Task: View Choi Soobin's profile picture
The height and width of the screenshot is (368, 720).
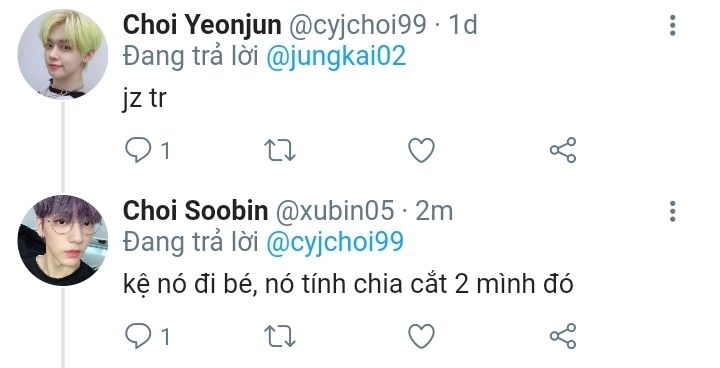Action: pyautogui.click(x=63, y=240)
